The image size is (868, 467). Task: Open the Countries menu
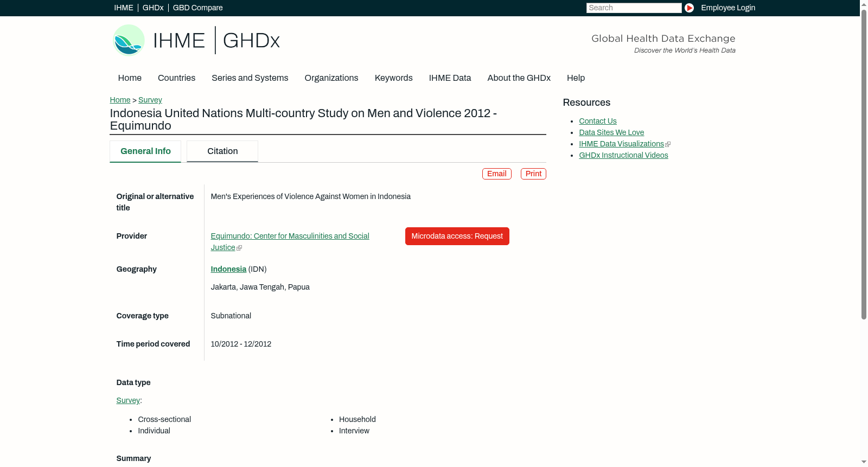click(176, 78)
